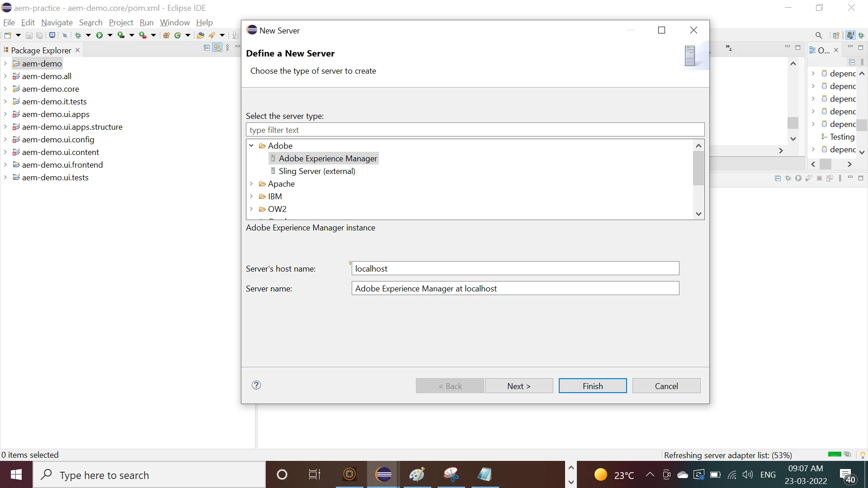868x488 pixels.
Task: Open the Run menu
Action: pyautogui.click(x=146, y=23)
